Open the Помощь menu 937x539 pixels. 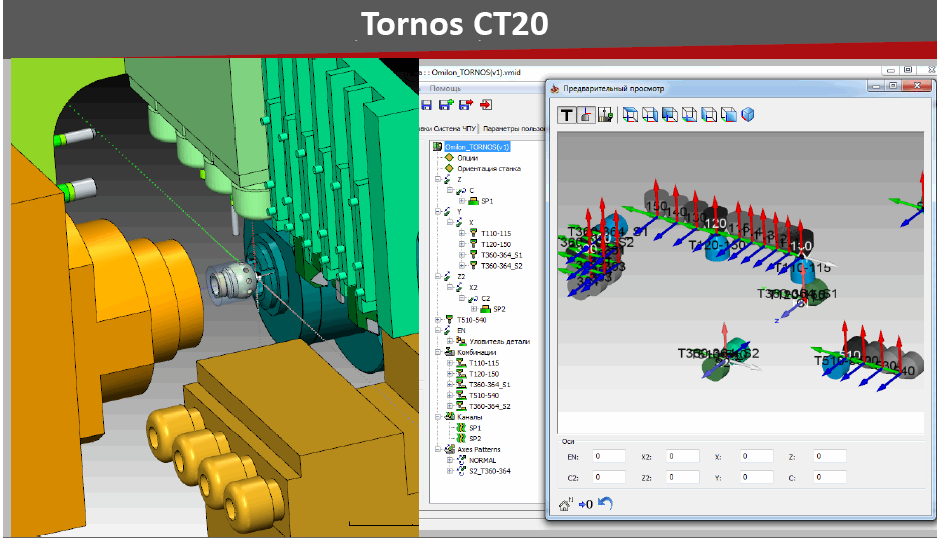tap(445, 88)
